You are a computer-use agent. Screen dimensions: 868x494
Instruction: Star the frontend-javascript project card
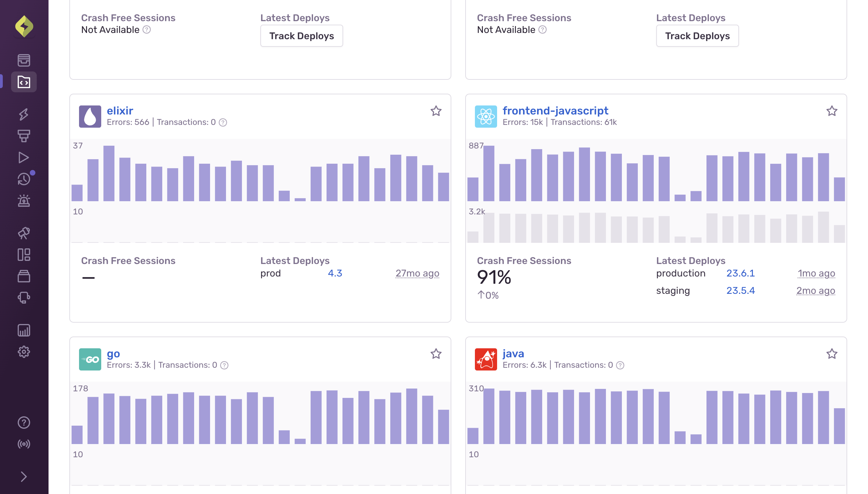(832, 110)
